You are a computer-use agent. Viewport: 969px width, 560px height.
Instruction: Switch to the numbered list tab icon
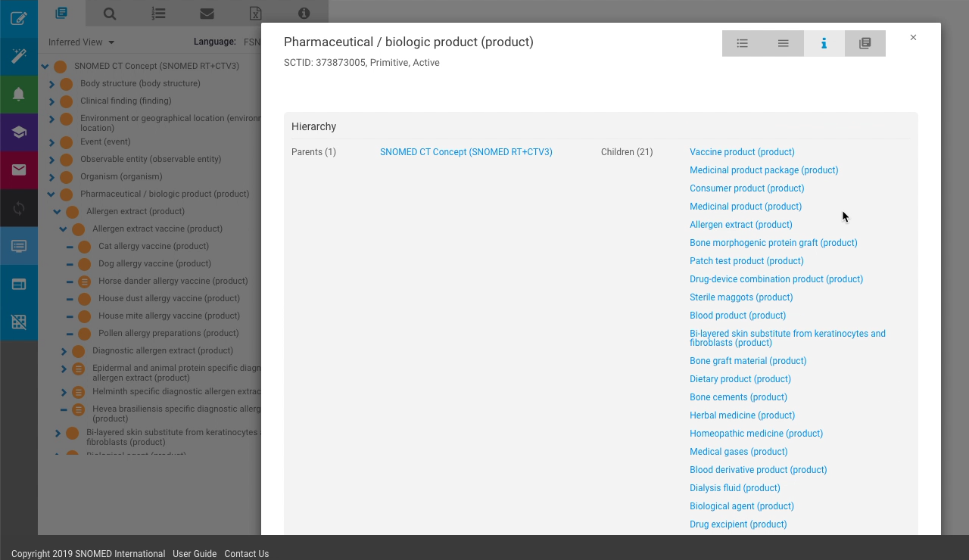(x=158, y=13)
